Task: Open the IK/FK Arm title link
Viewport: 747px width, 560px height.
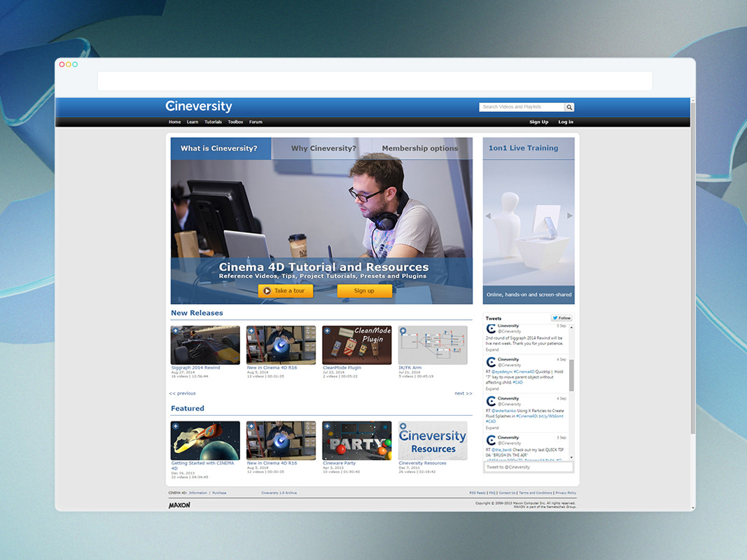Action: click(x=410, y=367)
